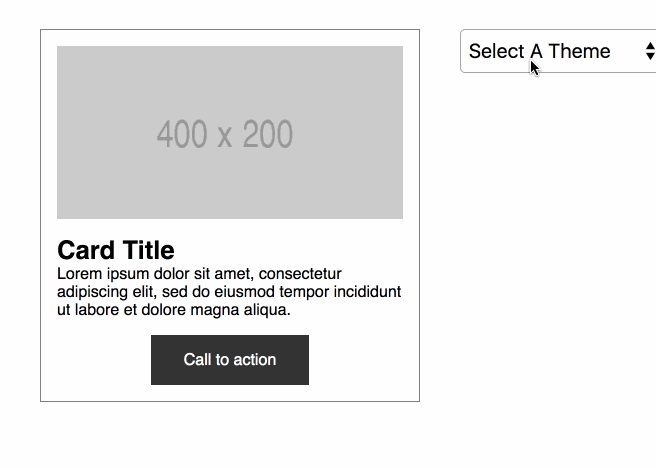
Task: Open the Select A Theme dropdown
Action: (x=558, y=51)
